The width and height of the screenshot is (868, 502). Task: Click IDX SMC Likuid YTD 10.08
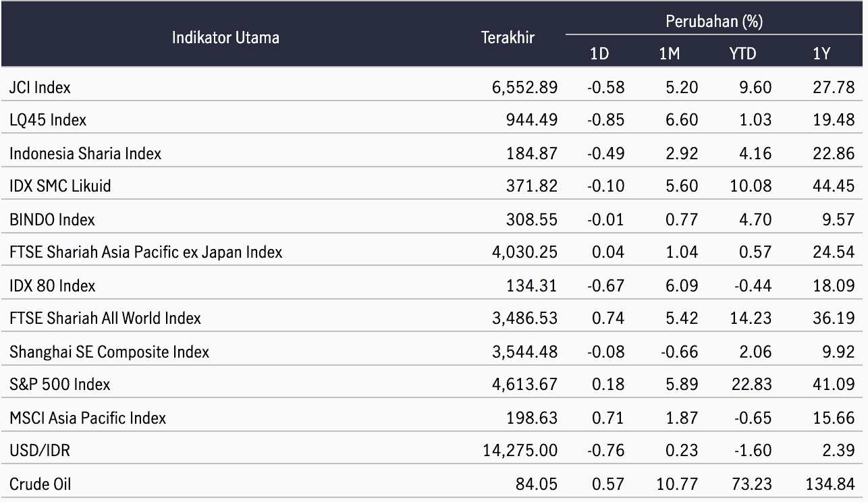tap(752, 186)
